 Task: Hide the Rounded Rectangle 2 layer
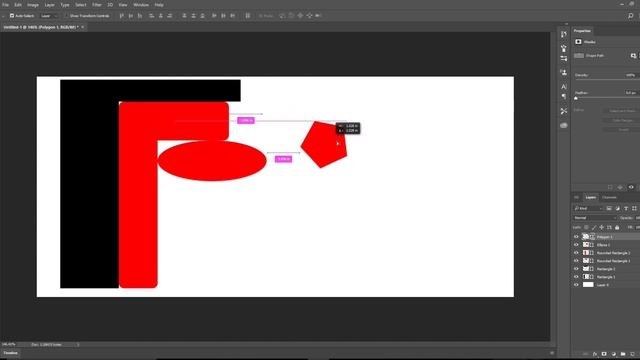576,253
